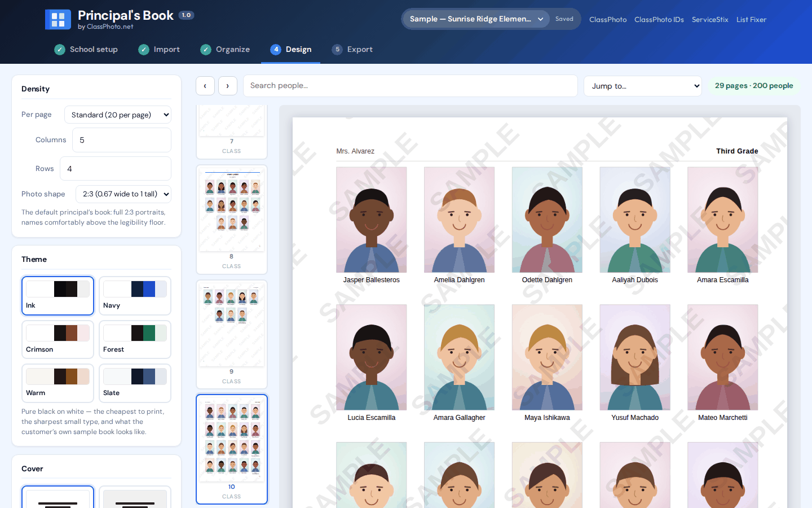Click the Theme section heading

point(34,260)
